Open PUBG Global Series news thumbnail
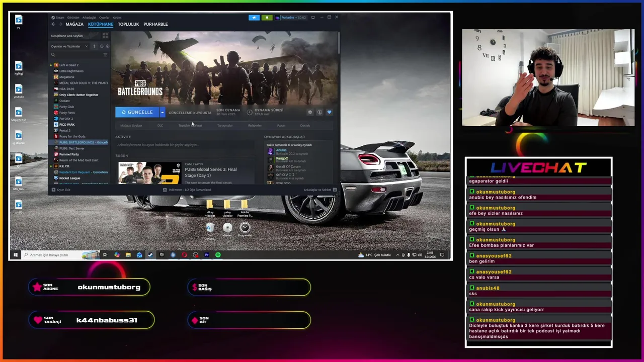644x362 pixels. tap(149, 173)
